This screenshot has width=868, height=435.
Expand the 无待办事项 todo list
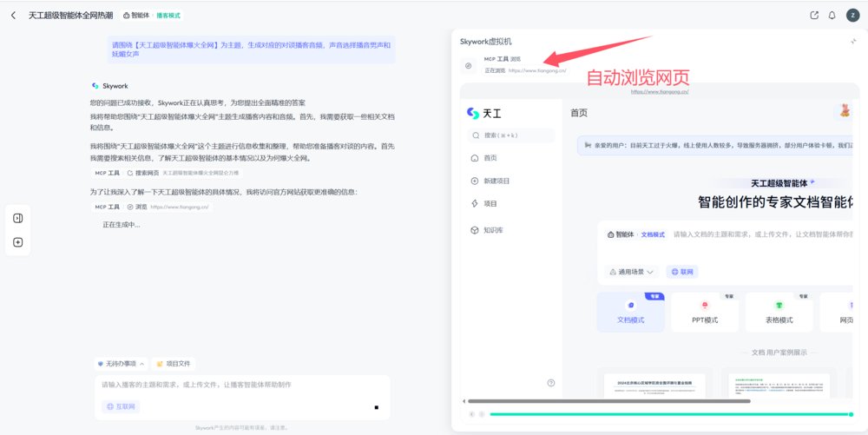click(121, 364)
